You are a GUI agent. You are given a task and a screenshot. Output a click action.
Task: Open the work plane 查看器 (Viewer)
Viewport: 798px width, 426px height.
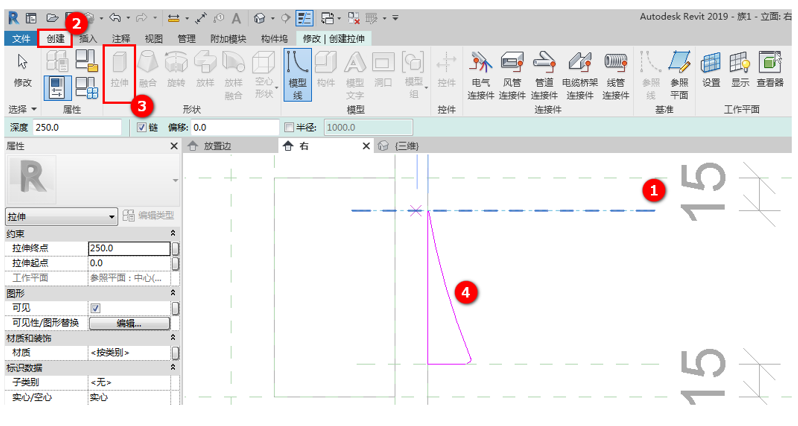770,70
